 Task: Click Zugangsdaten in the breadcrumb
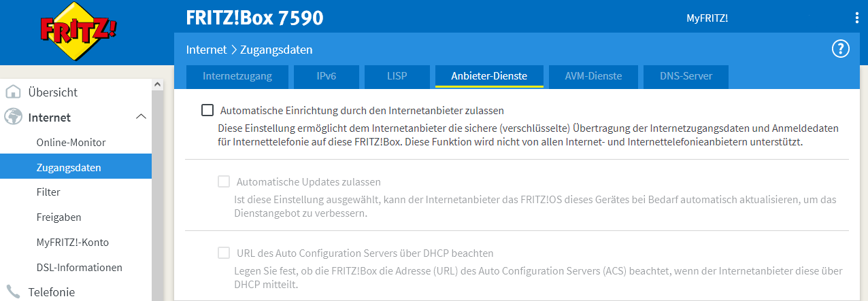point(276,50)
